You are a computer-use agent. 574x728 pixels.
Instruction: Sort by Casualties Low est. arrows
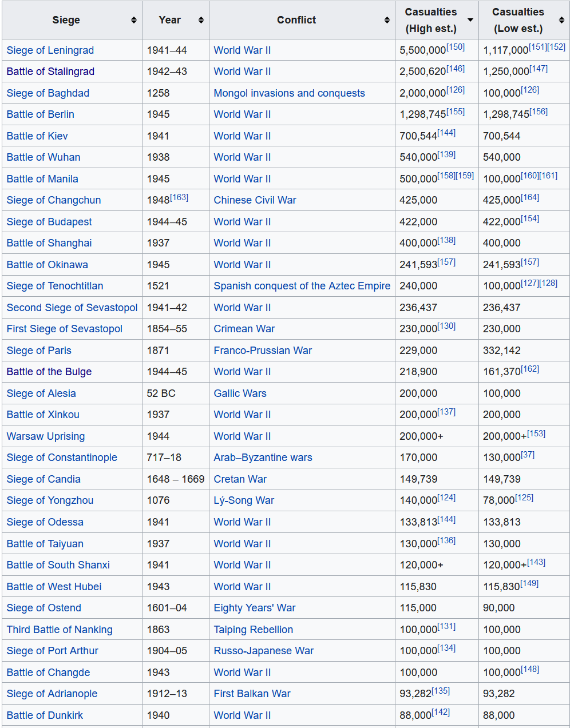coord(561,20)
